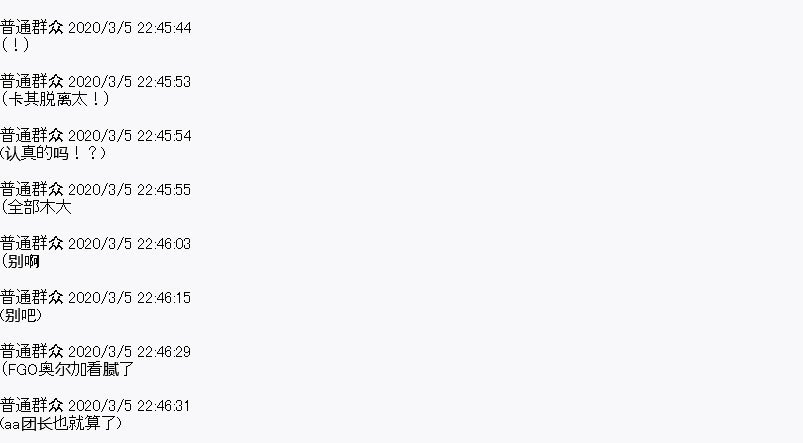The image size is (803, 443).
Task: Click the timestamp 2020/3/5 22:46:03
Action: click(x=130, y=244)
